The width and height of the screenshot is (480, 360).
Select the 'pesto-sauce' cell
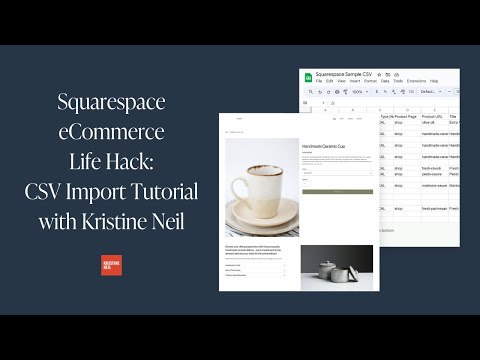click(x=435, y=174)
